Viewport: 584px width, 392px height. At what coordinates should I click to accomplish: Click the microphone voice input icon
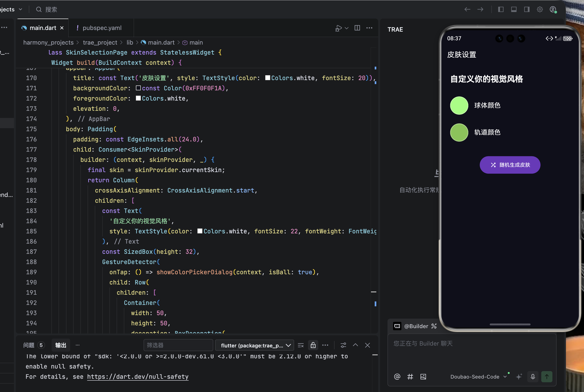tap(533, 376)
